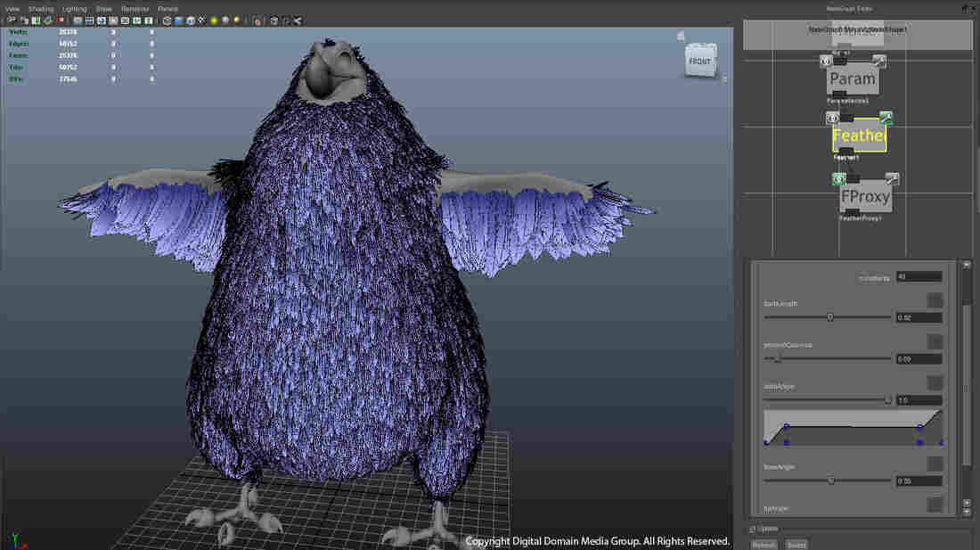Select the yellow Feather node
This screenshot has height=550, width=980.
pos(860,136)
